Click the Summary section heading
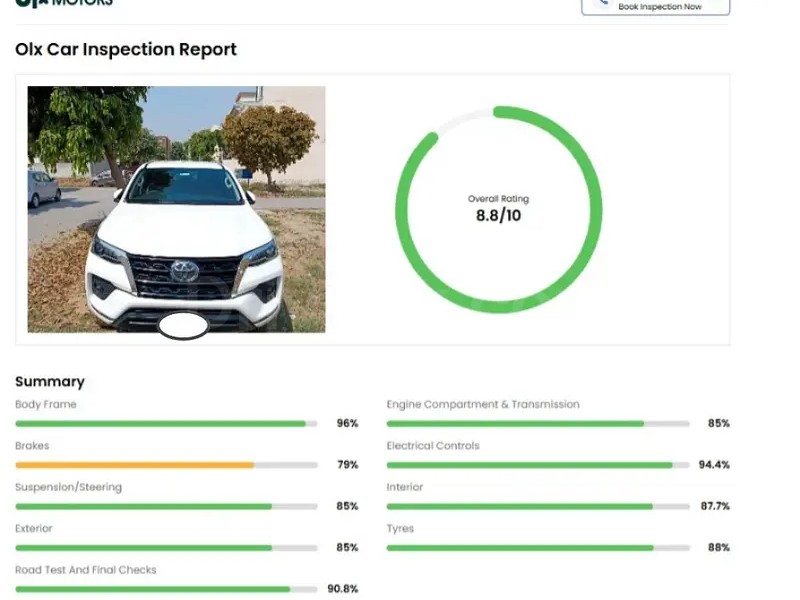This screenshot has height=600, width=800. [50, 381]
